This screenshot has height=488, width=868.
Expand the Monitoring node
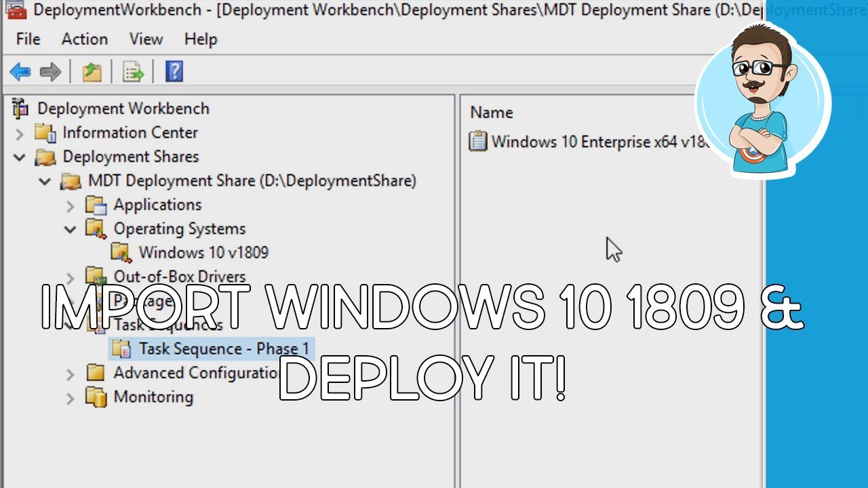[x=71, y=398]
